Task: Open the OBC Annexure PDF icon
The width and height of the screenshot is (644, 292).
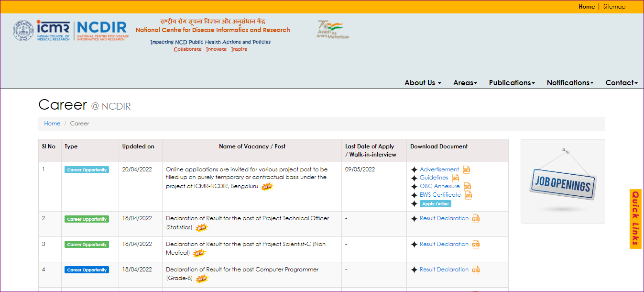Action: coord(467,186)
